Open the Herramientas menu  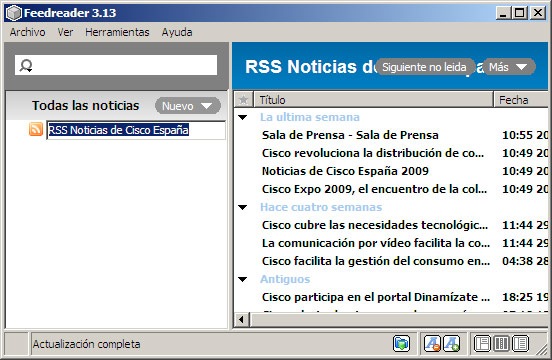tap(117, 32)
